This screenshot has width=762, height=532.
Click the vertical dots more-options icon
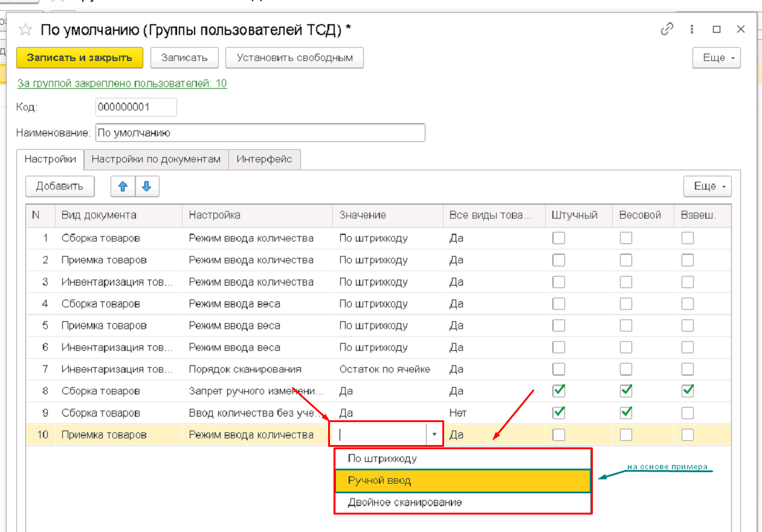(693, 29)
